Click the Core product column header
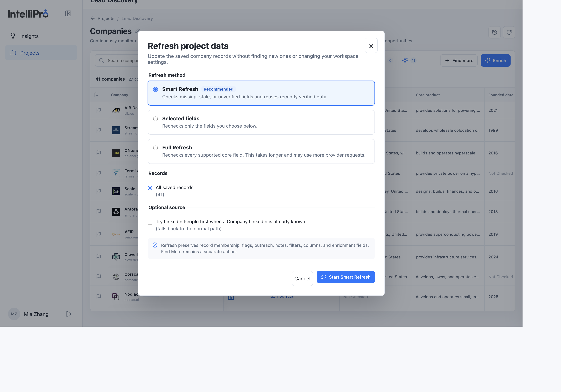The image size is (561, 392). tap(428, 95)
